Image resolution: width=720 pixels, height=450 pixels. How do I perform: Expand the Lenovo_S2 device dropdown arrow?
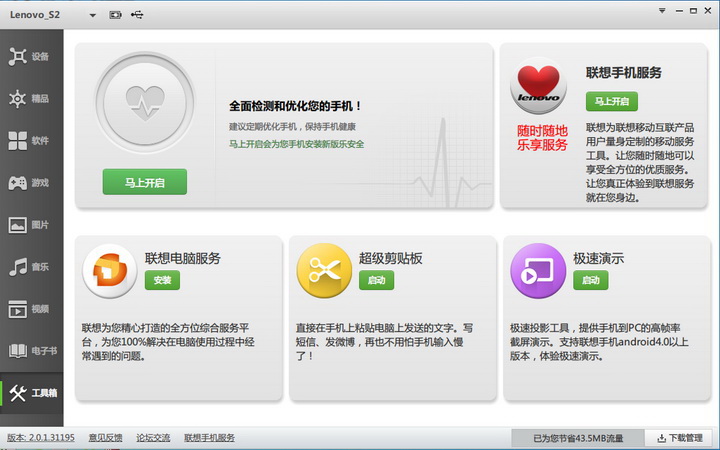(92, 15)
